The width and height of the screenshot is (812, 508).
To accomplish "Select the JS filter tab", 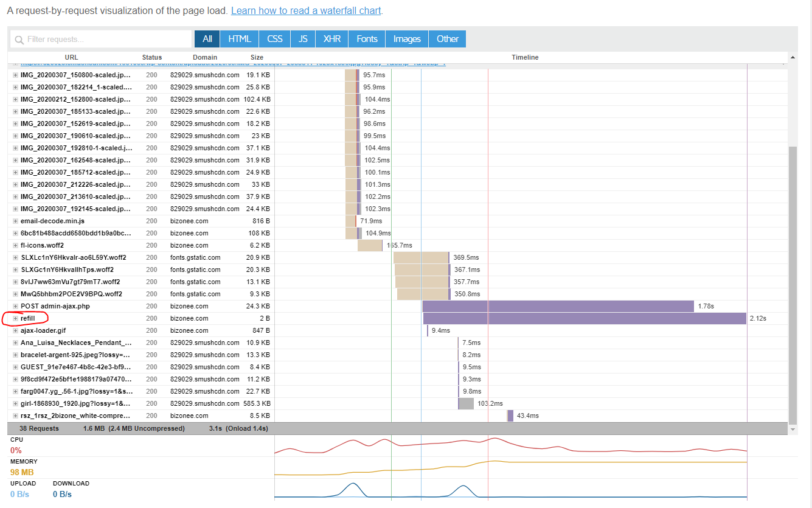I will [x=303, y=39].
